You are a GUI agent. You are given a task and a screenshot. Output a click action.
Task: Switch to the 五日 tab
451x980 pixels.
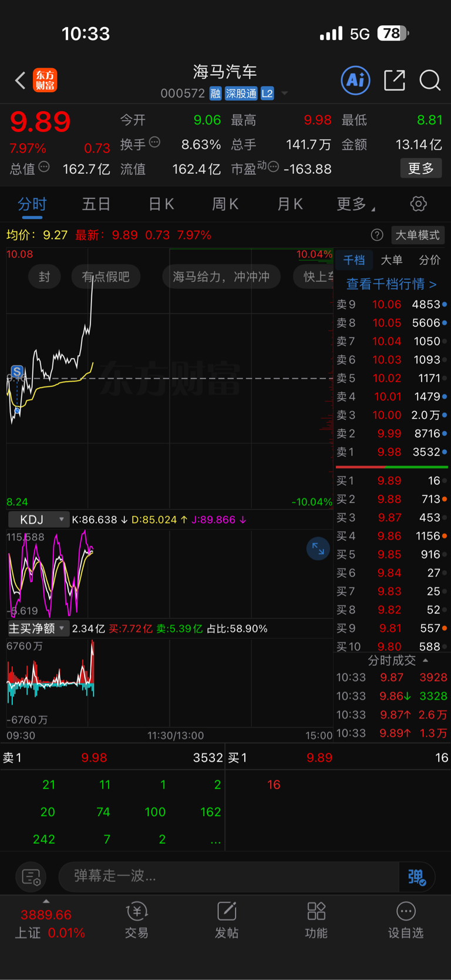point(96,204)
